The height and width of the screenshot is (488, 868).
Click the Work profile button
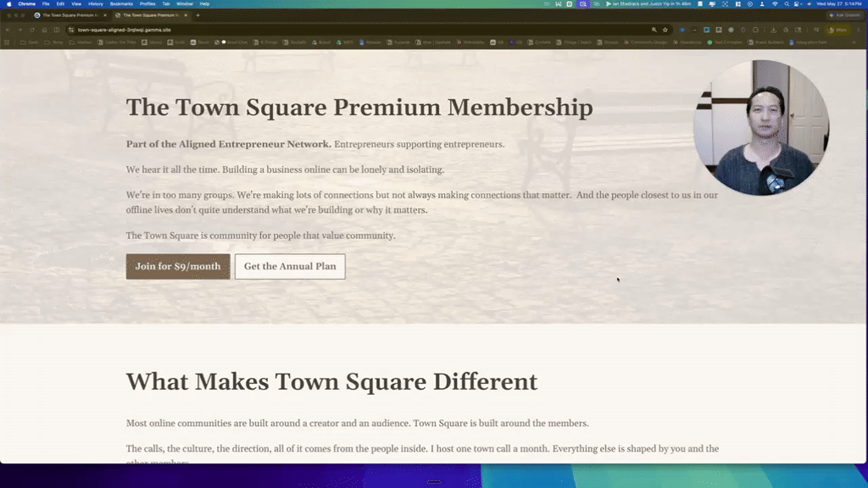pyautogui.click(x=837, y=30)
